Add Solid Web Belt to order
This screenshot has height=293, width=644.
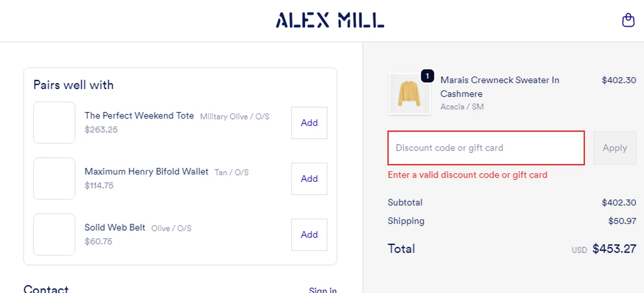pyautogui.click(x=309, y=235)
